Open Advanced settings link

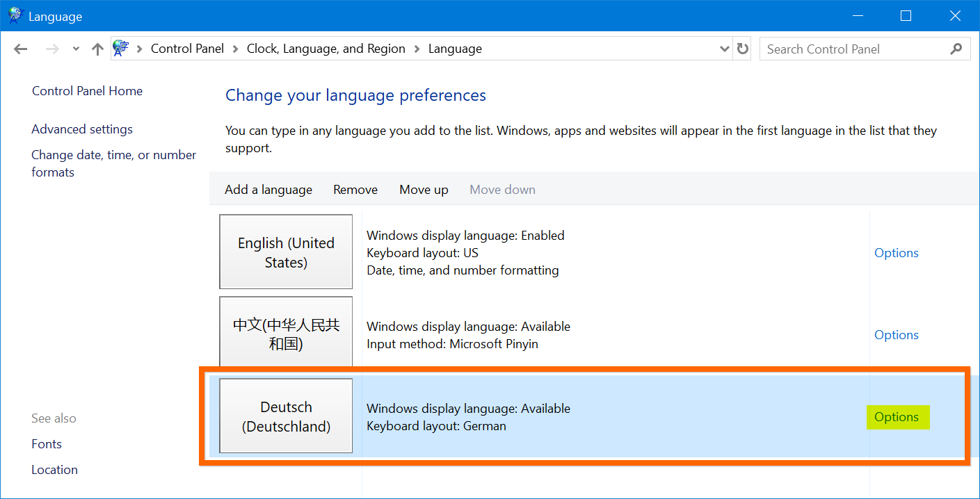coord(82,129)
